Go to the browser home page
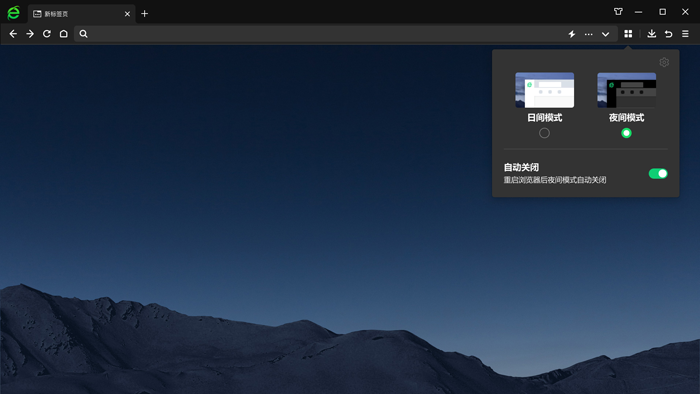Image resolution: width=700 pixels, height=394 pixels. pos(64,34)
